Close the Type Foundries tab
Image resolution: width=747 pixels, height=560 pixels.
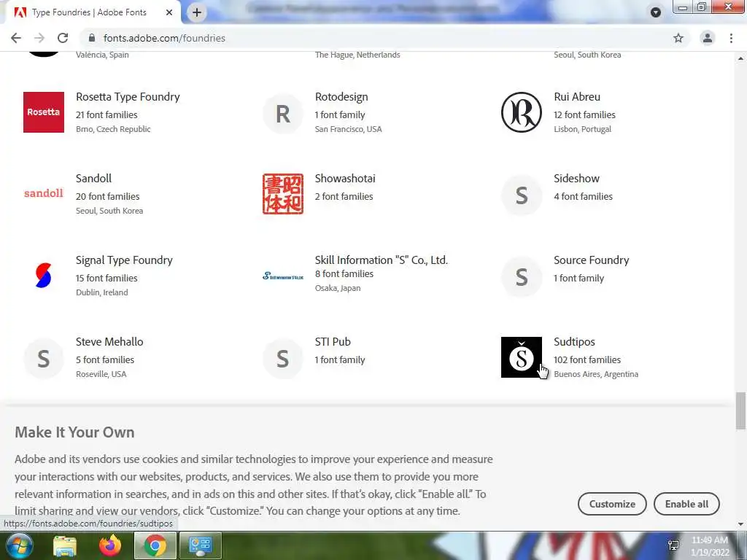pos(169,12)
